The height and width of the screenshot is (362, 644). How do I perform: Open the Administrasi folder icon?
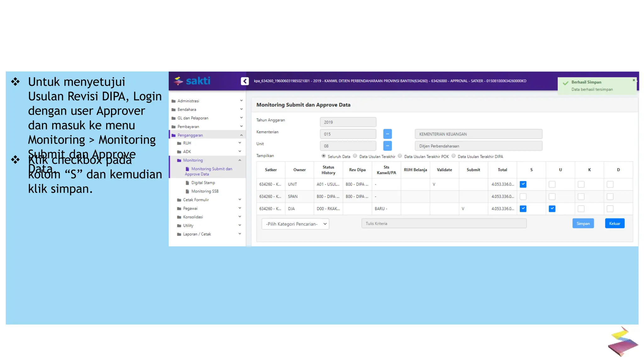(x=174, y=101)
